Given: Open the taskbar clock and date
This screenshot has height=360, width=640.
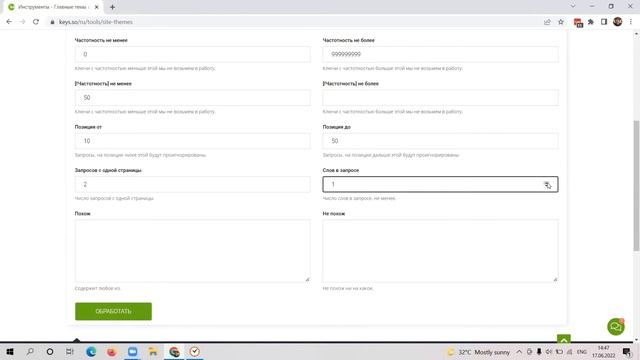Looking at the screenshot, I should coord(604,351).
